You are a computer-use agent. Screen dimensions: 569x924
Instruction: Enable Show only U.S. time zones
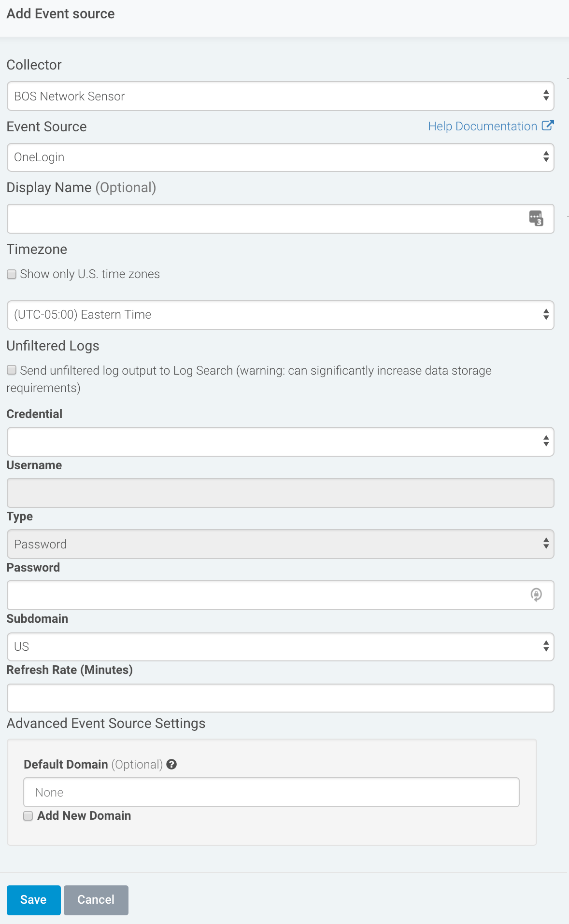12,274
